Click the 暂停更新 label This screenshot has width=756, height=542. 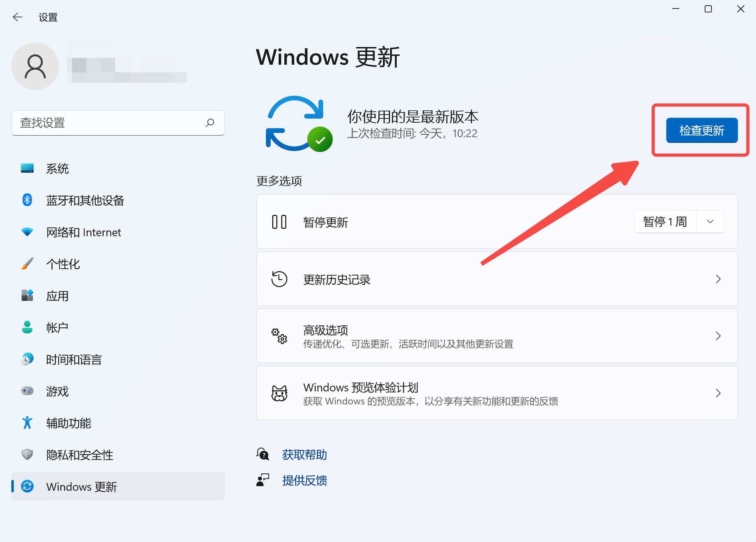click(x=326, y=222)
